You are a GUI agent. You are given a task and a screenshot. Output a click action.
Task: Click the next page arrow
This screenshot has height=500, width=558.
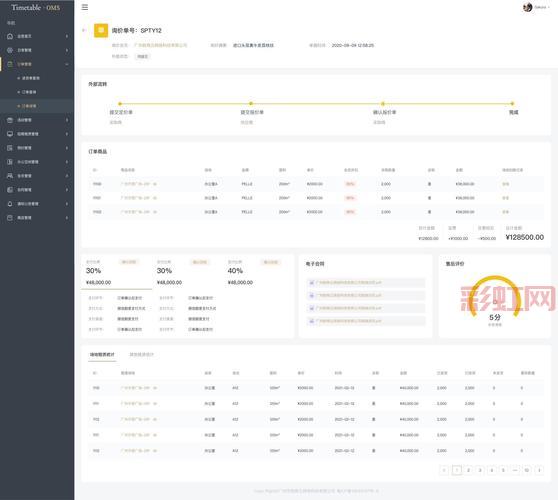(539, 470)
